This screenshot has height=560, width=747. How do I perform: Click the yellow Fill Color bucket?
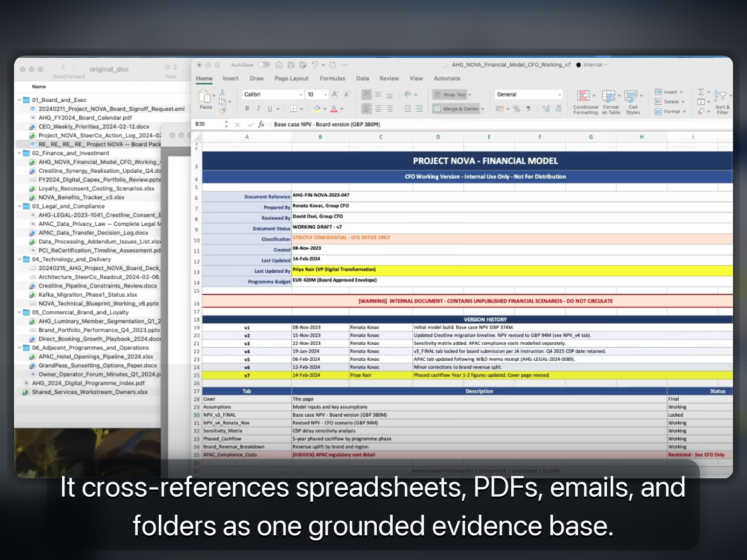tap(317, 108)
